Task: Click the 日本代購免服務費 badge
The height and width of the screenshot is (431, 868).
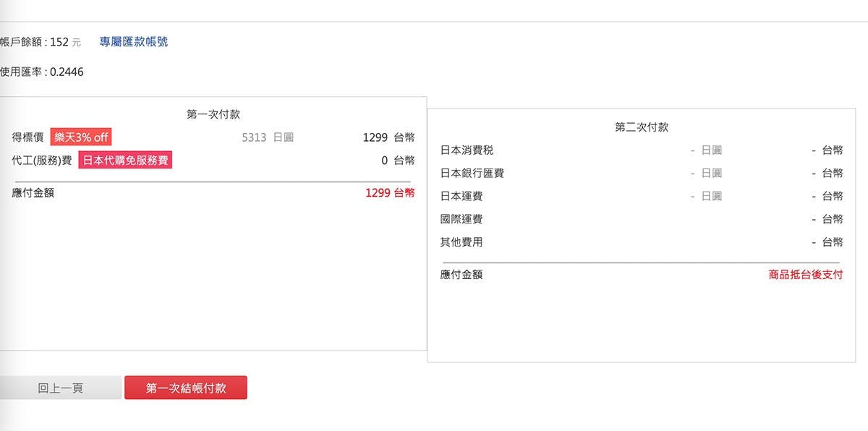Action: click(x=125, y=161)
